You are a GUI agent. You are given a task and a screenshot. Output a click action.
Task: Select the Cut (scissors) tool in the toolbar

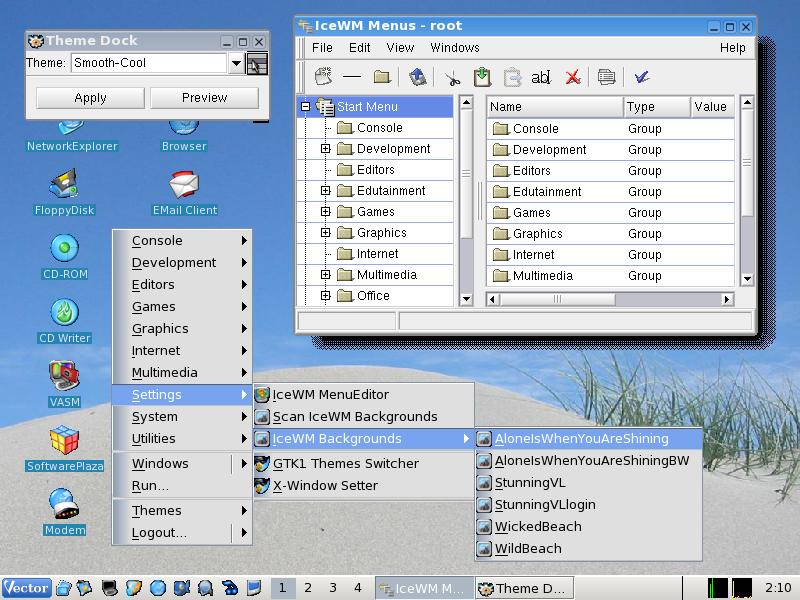click(452, 77)
